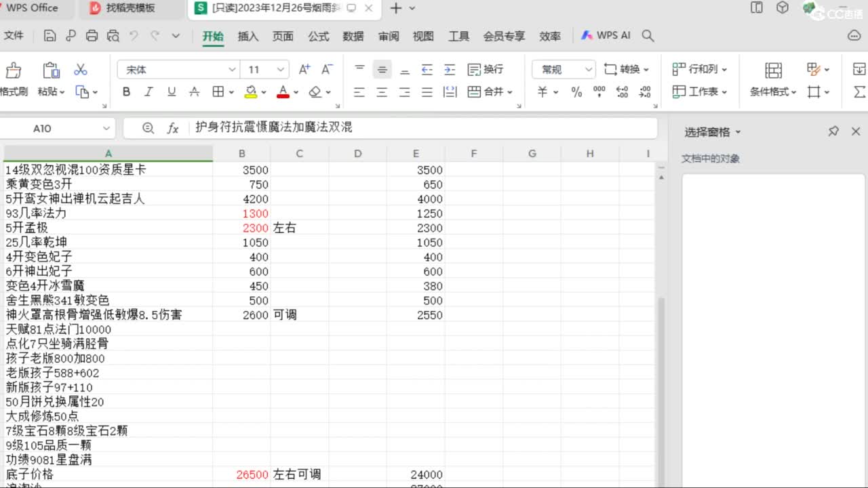Align text left

coord(359,91)
